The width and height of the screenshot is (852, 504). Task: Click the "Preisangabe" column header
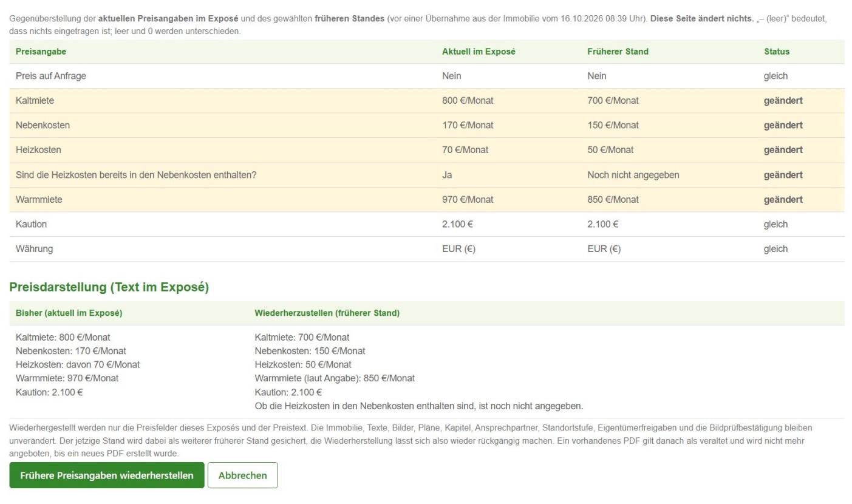point(41,52)
